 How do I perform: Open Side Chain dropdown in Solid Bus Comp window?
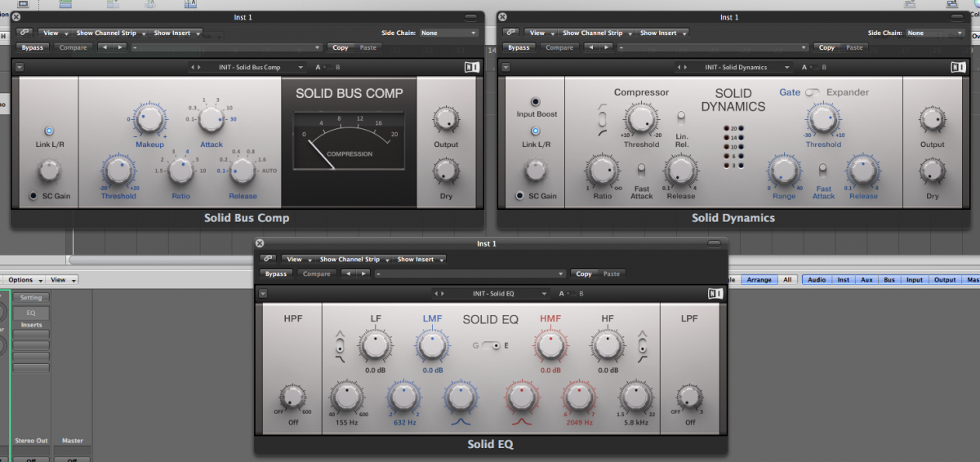(449, 33)
